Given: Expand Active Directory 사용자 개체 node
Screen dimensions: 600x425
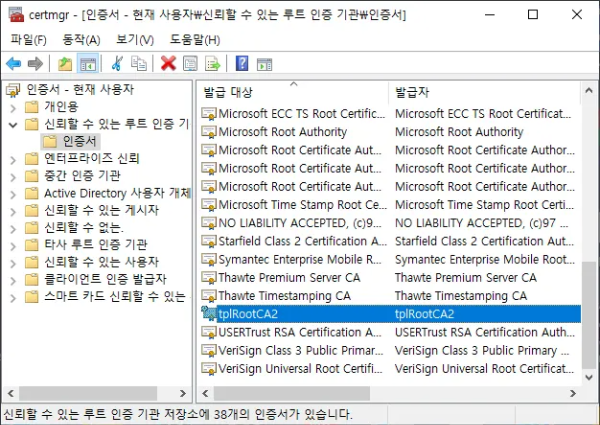Looking at the screenshot, I should [13, 194].
